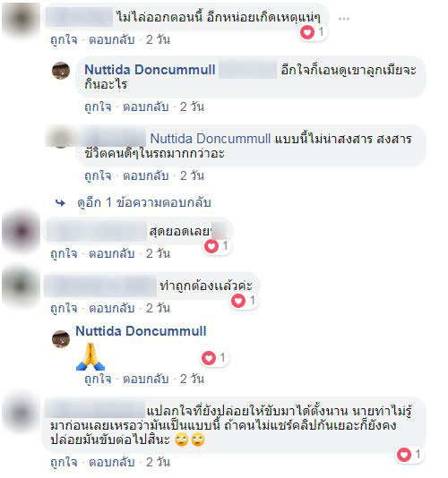This screenshot has height=478, width=448.
Task: Click ตอบกลับ under Nuttida's first reply
Action: point(145,107)
